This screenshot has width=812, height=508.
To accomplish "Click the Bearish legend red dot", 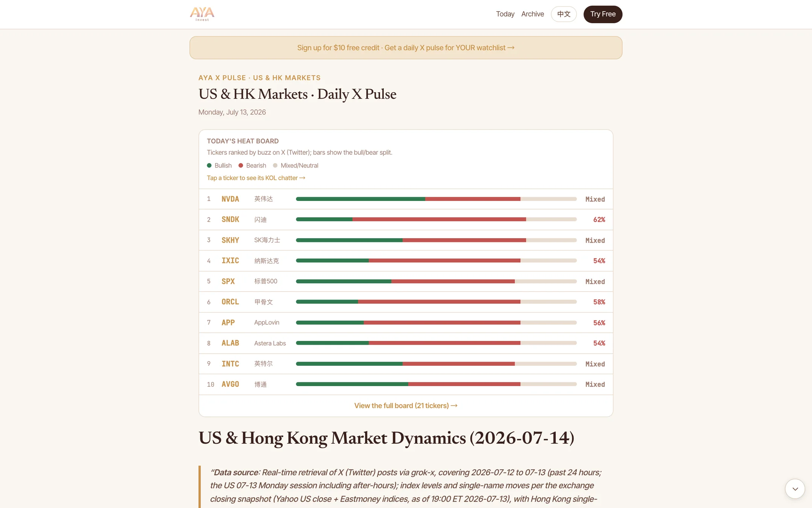I will (241, 166).
